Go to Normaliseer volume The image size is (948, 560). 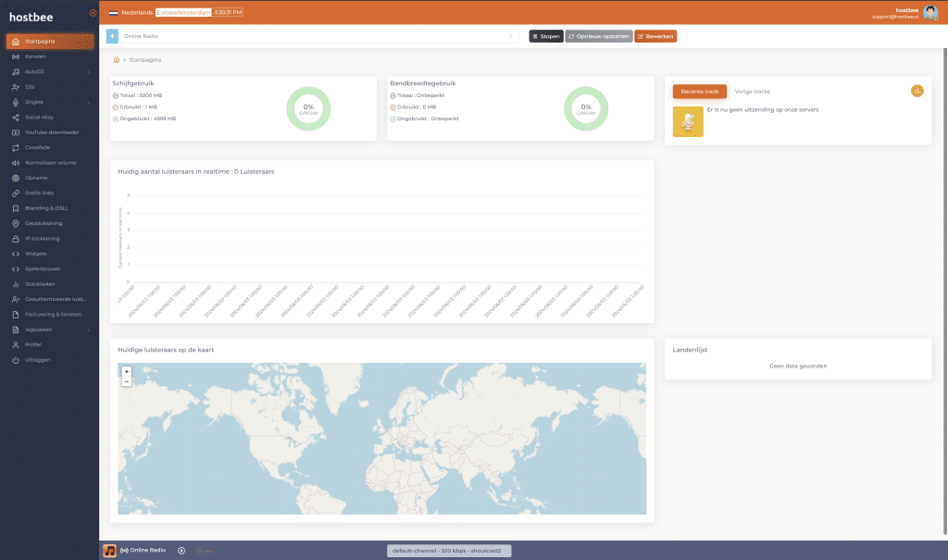pos(50,162)
